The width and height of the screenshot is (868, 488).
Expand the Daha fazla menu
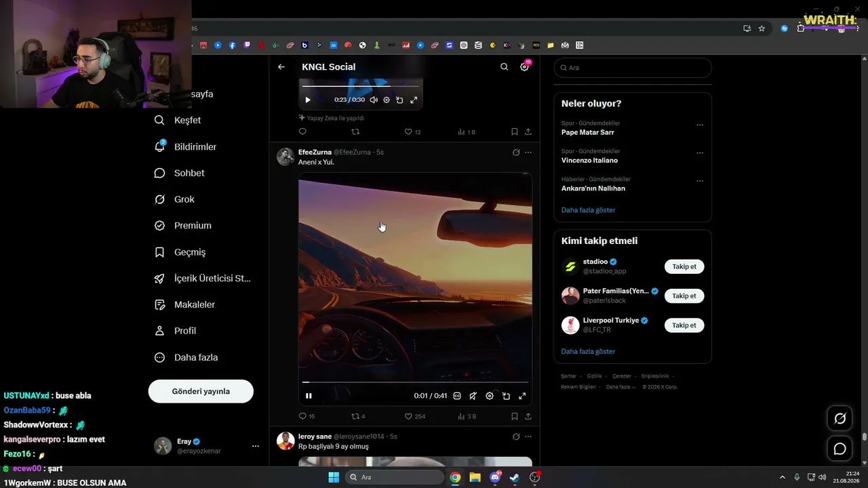pos(186,357)
